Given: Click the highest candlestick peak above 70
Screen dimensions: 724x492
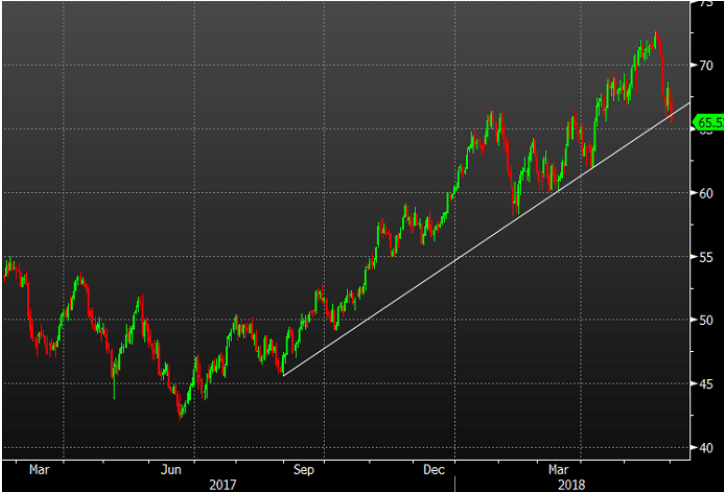Looking at the screenshot, I should coord(656,35).
